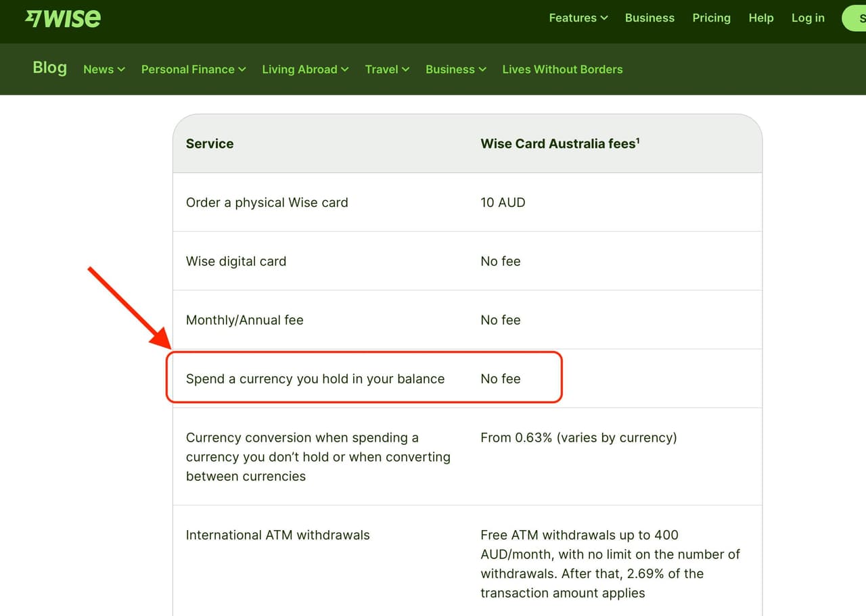Select the 'Wise digital card' row text
This screenshot has width=866, height=616.
236,261
